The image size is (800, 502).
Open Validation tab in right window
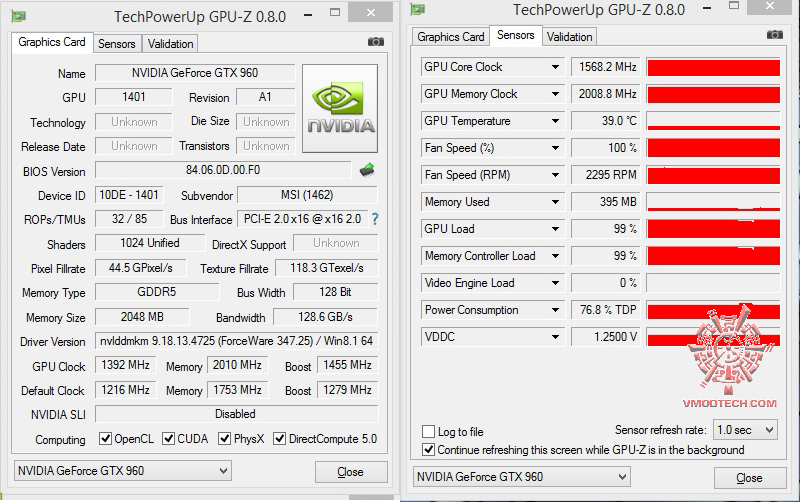coord(569,37)
